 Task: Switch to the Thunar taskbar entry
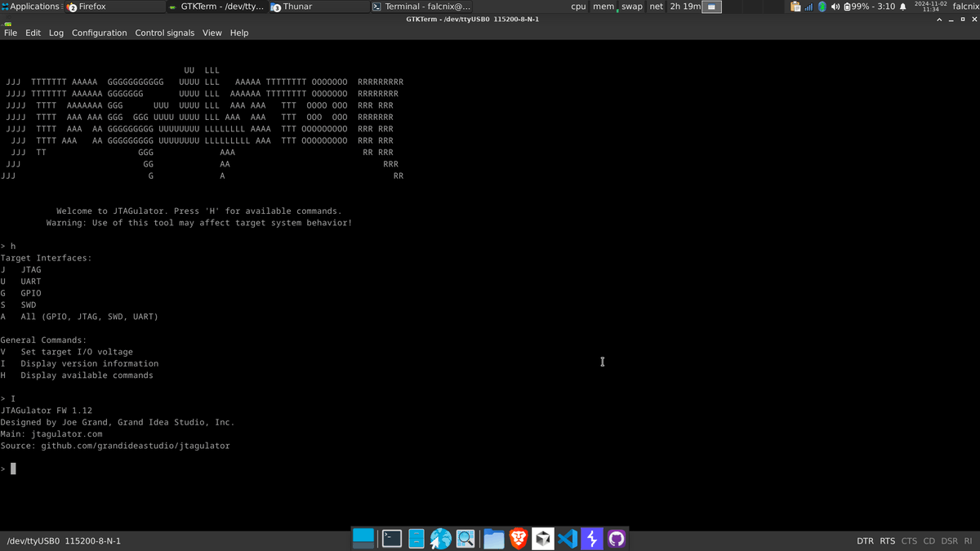pyautogui.click(x=318, y=7)
